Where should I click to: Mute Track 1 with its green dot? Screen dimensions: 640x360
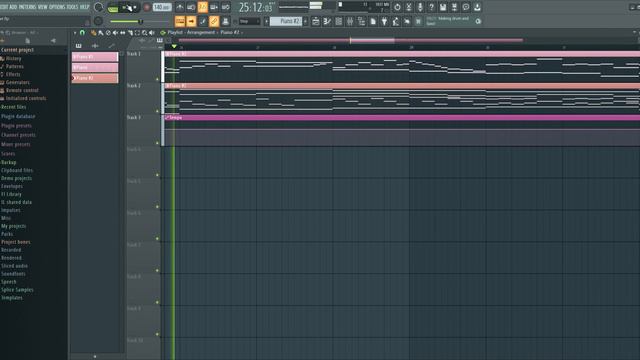(158, 79)
